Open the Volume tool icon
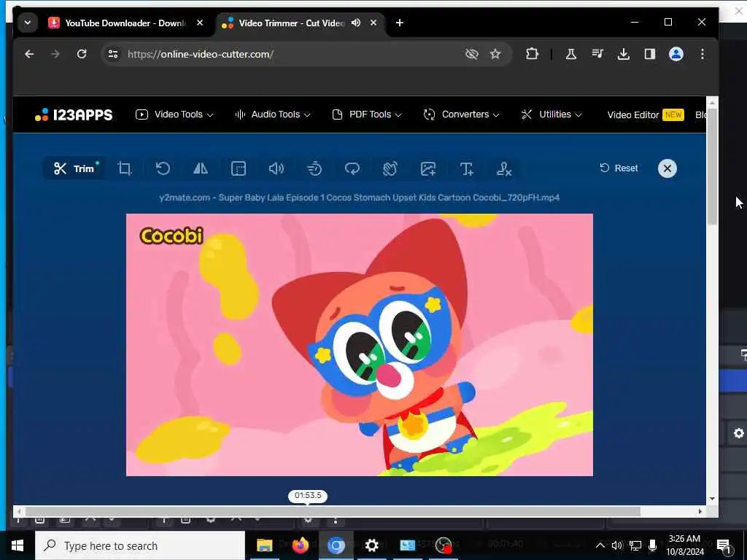Screen dimensions: 747x560 pos(276,168)
